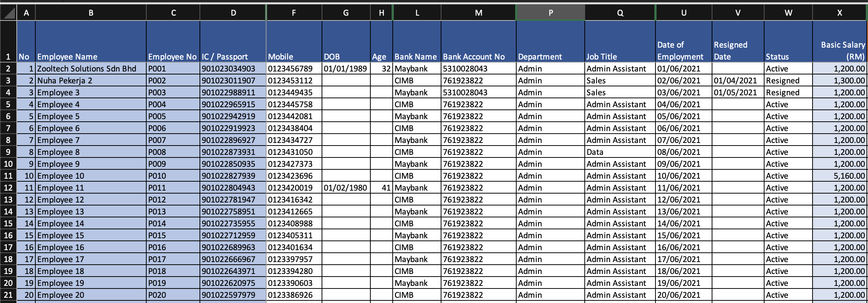
Task: Click the 'IC / Passport' header cell
Action: point(233,41)
